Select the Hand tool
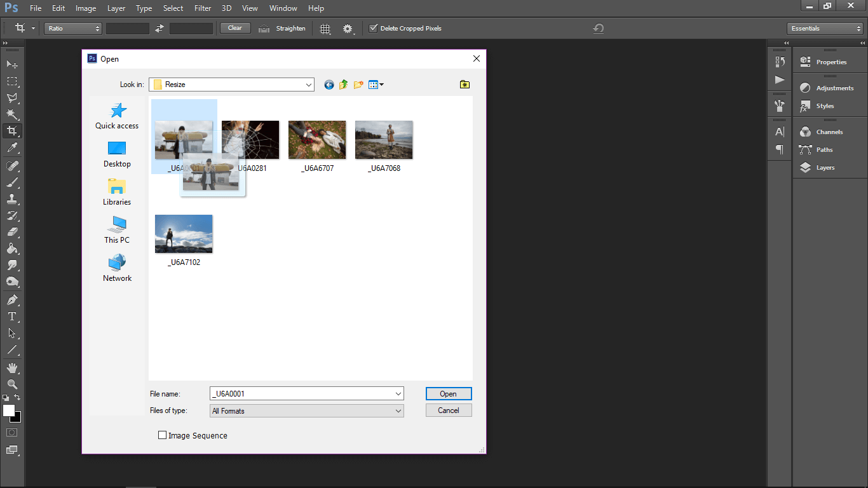868x488 pixels. (11, 367)
